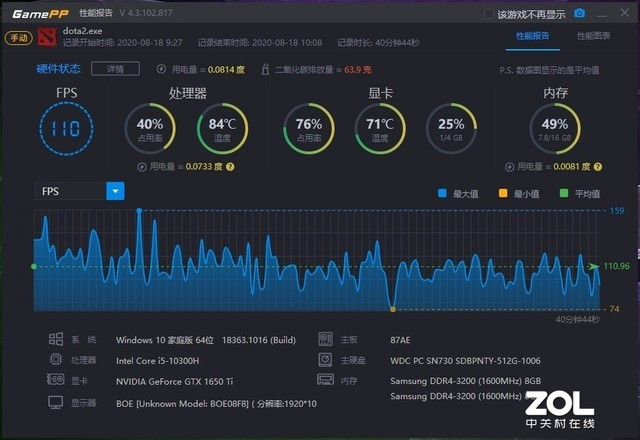Click the dota2.exe process name
The height and width of the screenshot is (440, 640).
[82, 31]
